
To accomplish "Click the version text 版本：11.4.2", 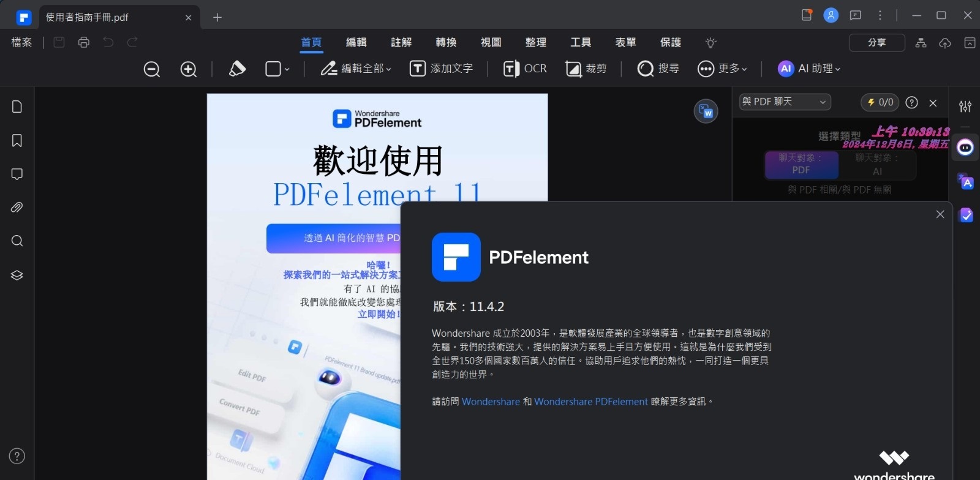I will (x=469, y=307).
